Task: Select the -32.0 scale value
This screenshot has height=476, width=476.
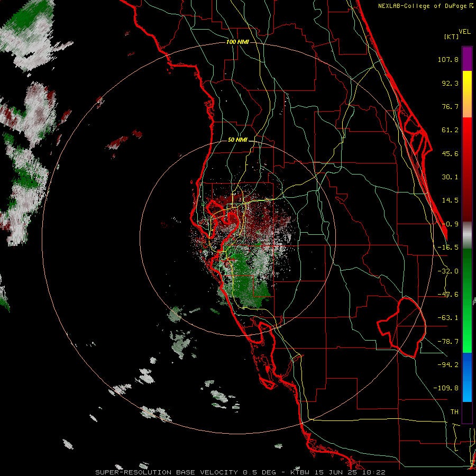Action: [448, 271]
